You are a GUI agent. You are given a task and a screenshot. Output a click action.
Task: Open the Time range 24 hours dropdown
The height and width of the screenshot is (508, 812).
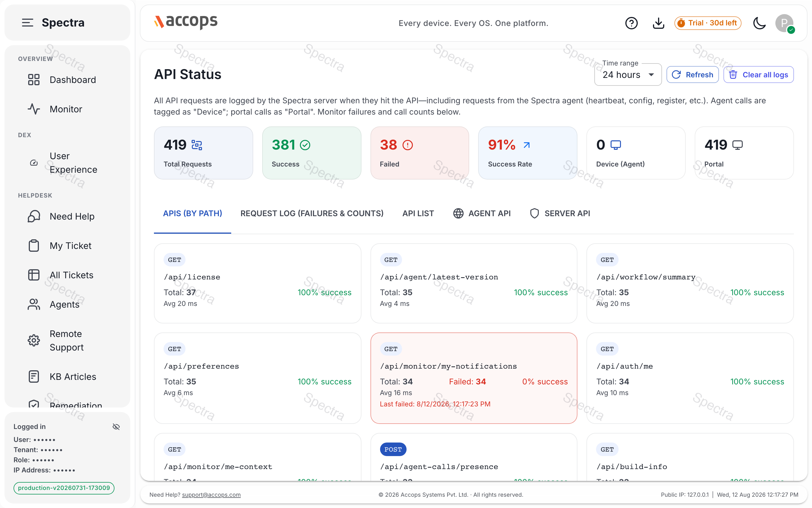click(628, 75)
